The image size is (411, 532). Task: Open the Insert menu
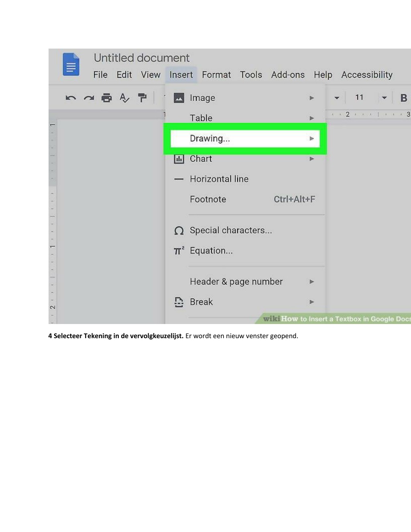click(x=181, y=75)
